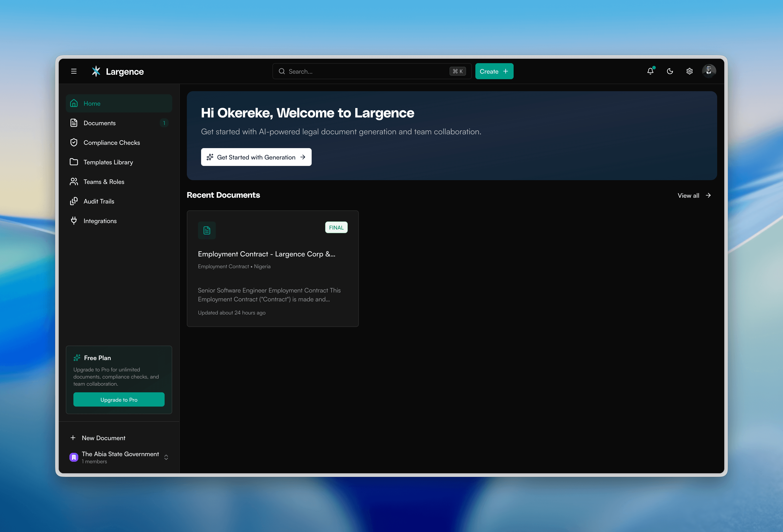View the Audit Trails page
Viewport: 783px width, 532px height.
pyautogui.click(x=99, y=201)
